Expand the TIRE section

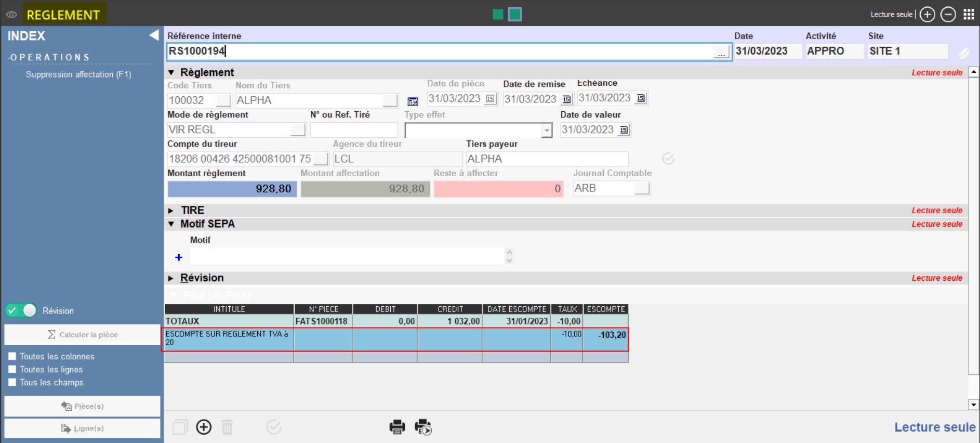(171, 211)
